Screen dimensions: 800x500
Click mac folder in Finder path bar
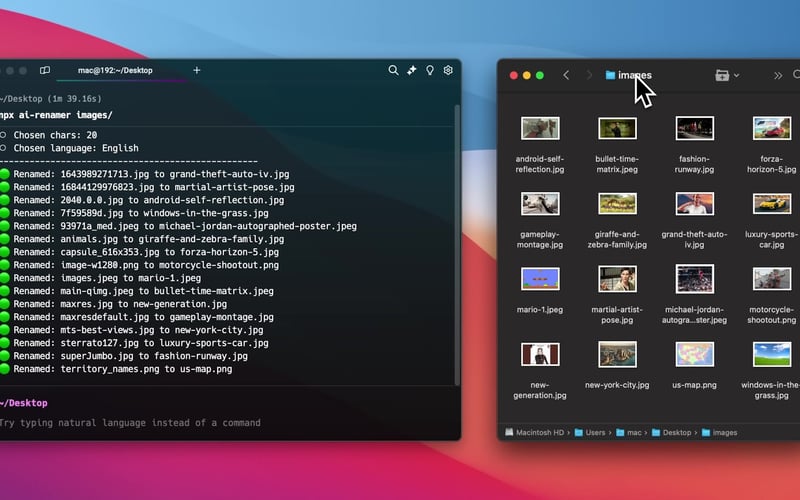point(629,433)
